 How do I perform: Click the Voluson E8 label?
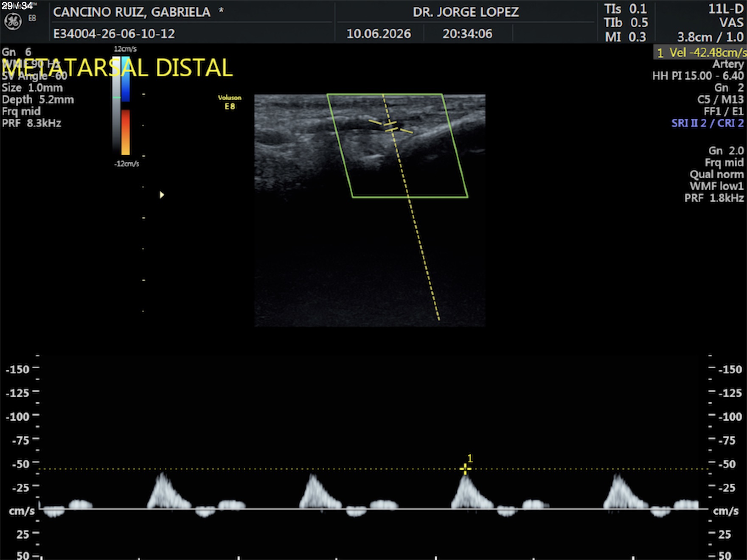230,102
